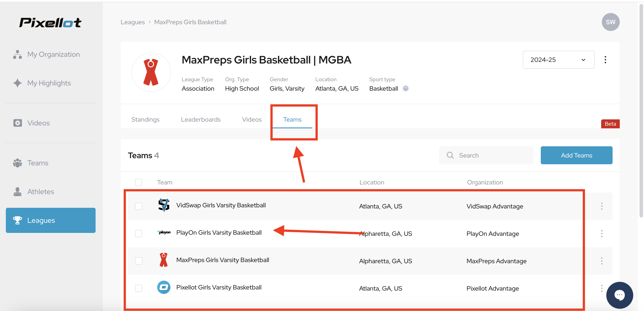Click the Location column header
Viewport: 644px width, 311px height.
pyautogui.click(x=372, y=182)
